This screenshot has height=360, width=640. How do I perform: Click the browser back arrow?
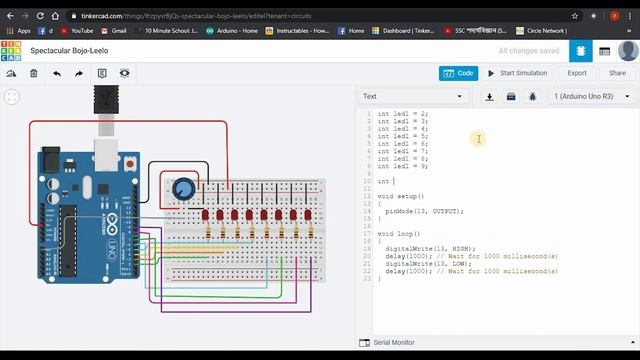(10, 16)
